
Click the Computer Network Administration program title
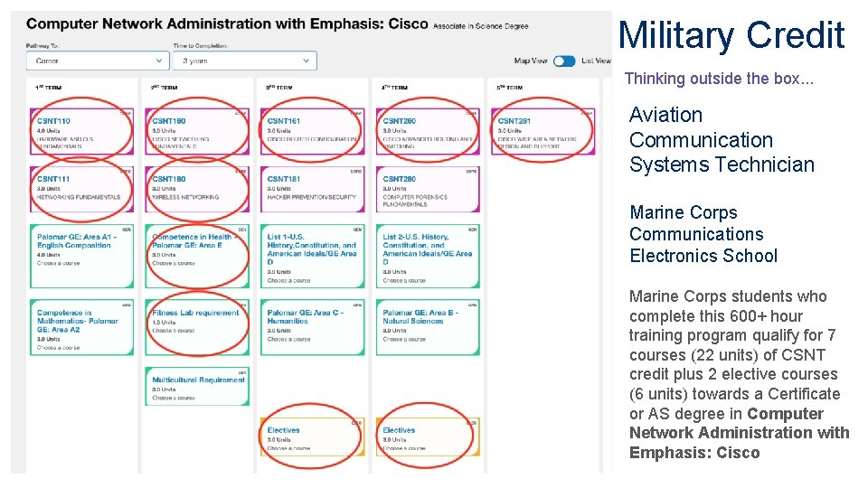(227, 23)
